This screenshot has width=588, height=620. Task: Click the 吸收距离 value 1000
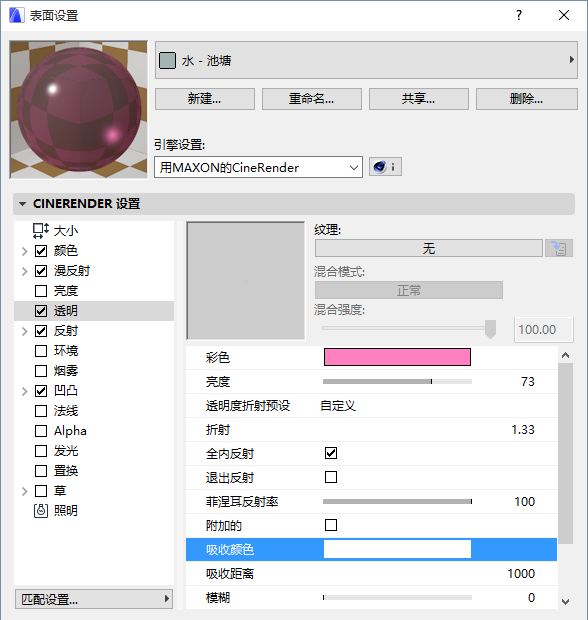click(521, 574)
